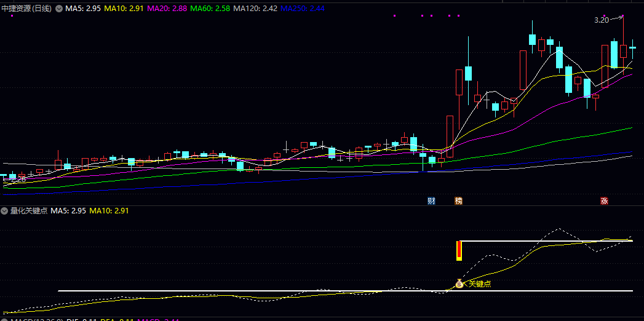
Task: Select MA10: 2.91 in the main chart header
Action: tap(124, 8)
